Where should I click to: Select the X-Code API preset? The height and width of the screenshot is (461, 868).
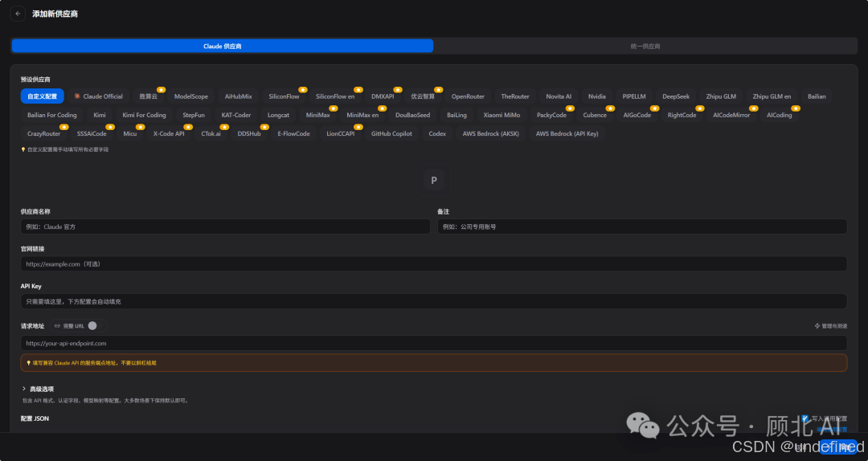[x=169, y=134]
